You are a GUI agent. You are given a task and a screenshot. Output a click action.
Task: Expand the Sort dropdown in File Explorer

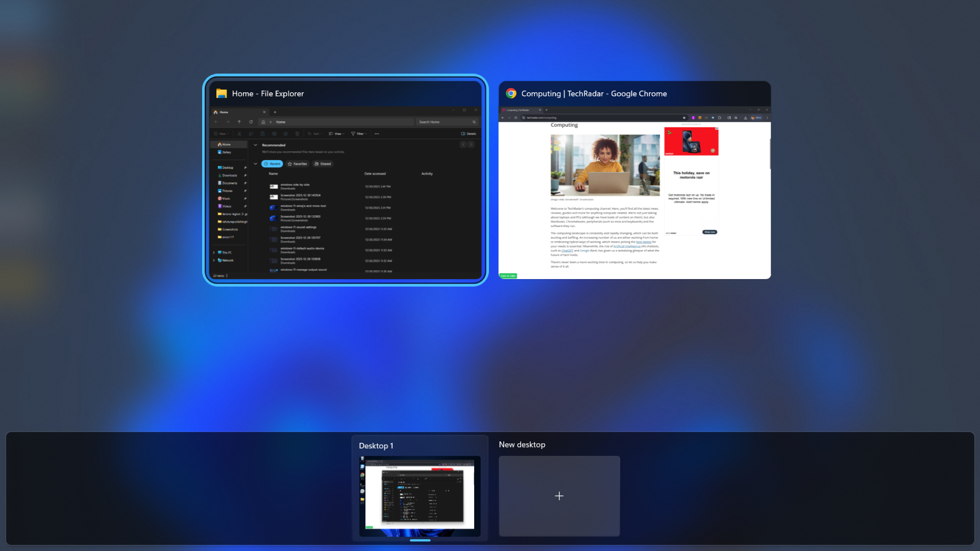pos(315,134)
